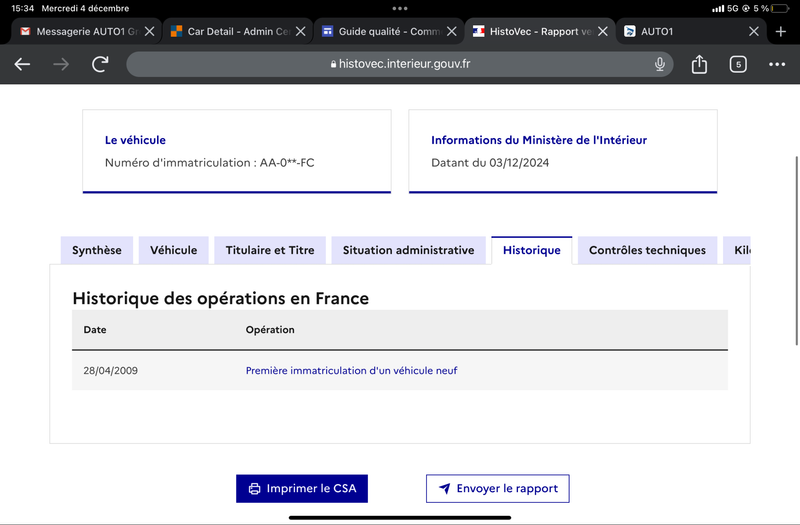This screenshot has width=800, height=525.
Task: Click the Datant du 03/12/2024 text
Action: click(x=490, y=163)
